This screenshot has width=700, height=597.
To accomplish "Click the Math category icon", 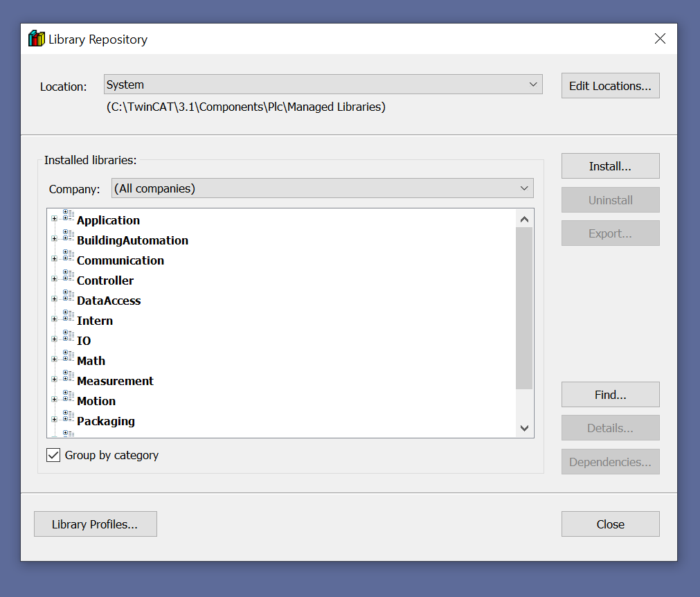I will [69, 356].
